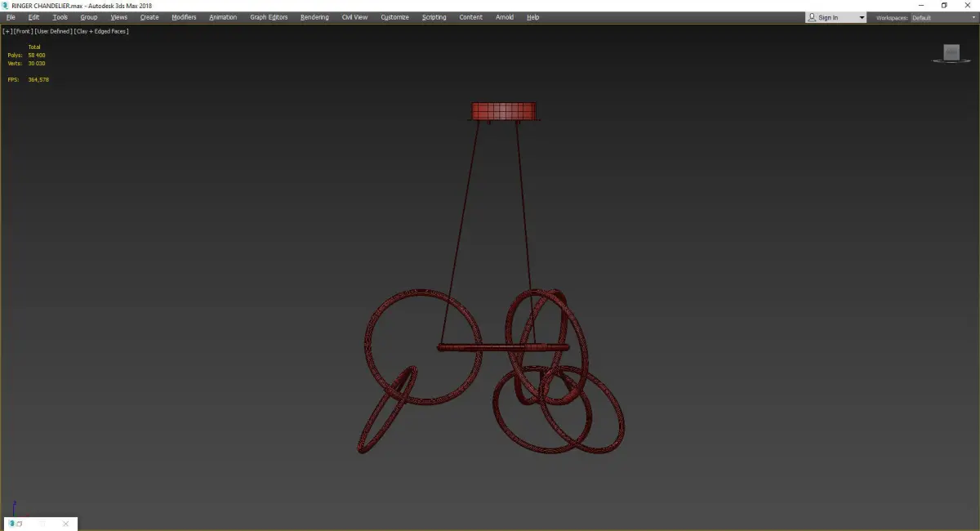Open the Tools menu
This screenshot has height=531, width=980.
60,17
